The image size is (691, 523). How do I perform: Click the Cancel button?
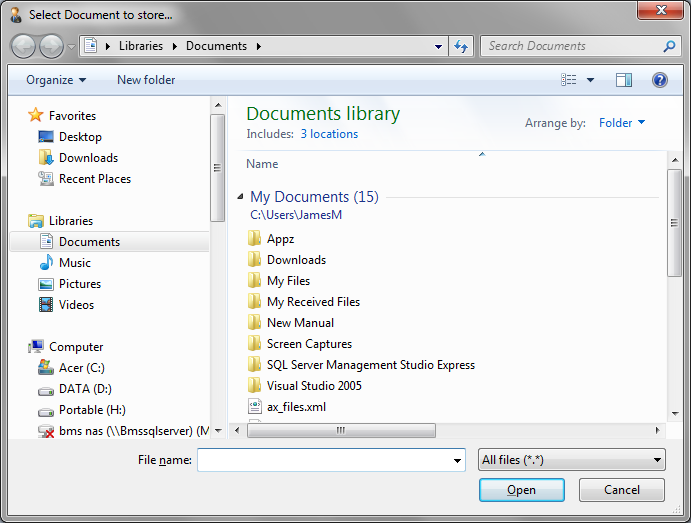621,490
